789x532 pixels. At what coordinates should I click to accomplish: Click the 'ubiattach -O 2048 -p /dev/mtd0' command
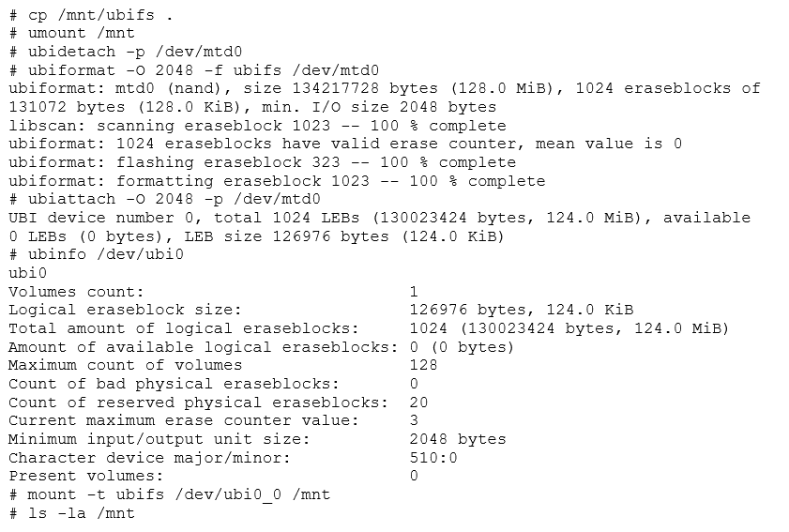(x=174, y=199)
